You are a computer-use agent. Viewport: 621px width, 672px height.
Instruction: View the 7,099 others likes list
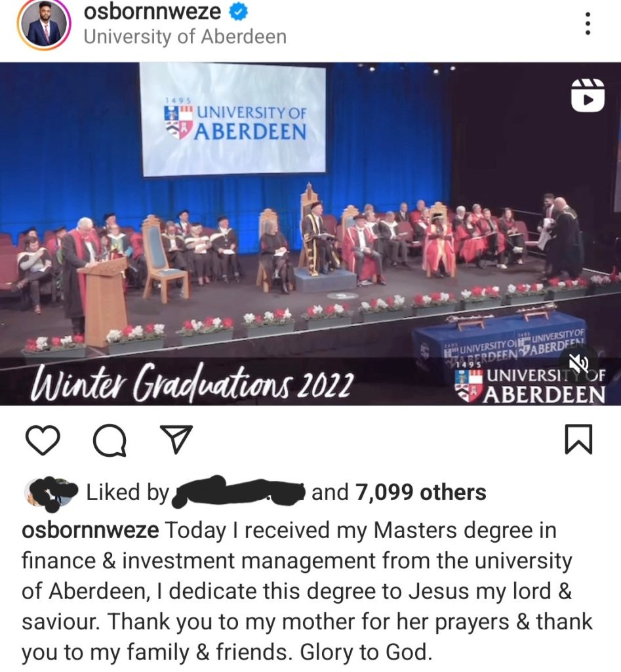coord(420,492)
